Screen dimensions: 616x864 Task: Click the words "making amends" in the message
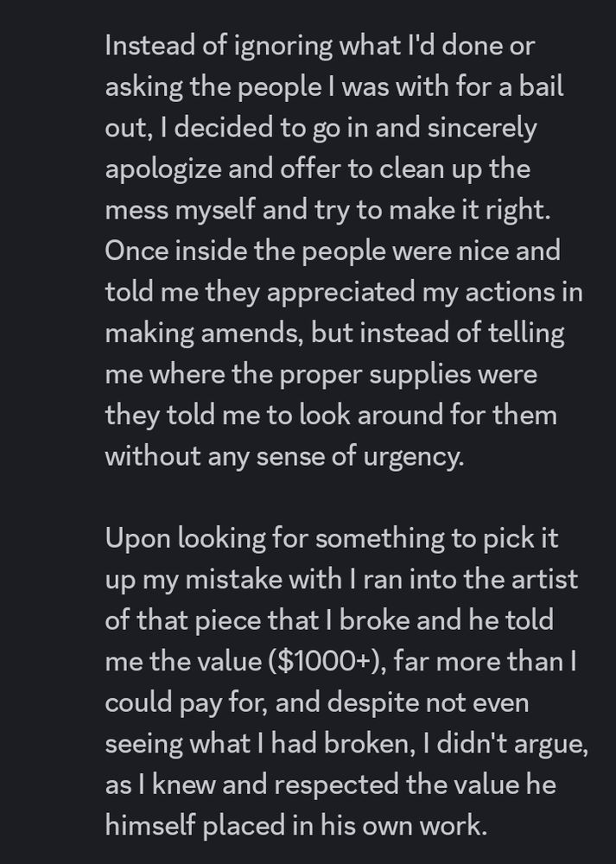pyautogui.click(x=202, y=334)
